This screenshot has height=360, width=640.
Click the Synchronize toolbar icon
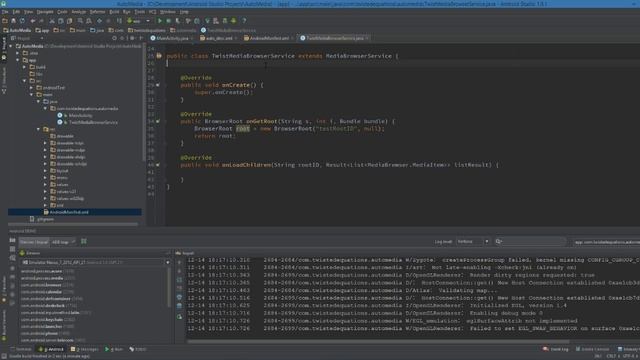[x=22, y=21]
